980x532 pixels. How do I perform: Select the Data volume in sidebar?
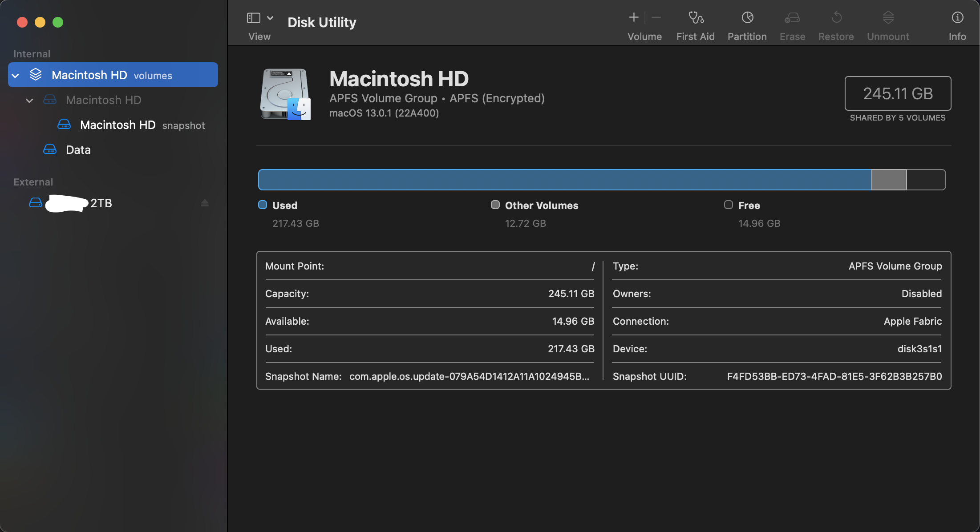tap(113, 149)
